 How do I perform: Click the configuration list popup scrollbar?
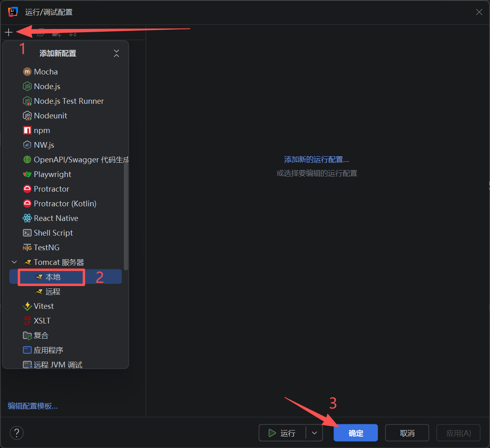point(126,216)
